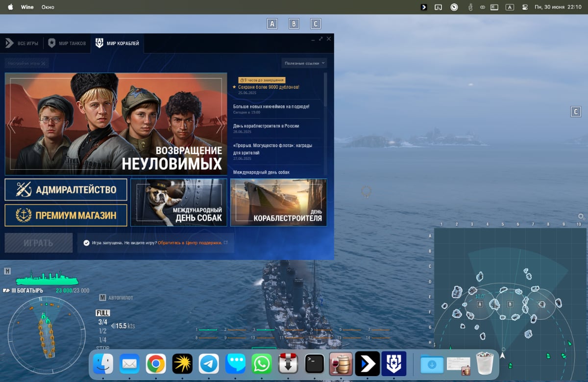Click the greyed Играть button

tap(39, 243)
